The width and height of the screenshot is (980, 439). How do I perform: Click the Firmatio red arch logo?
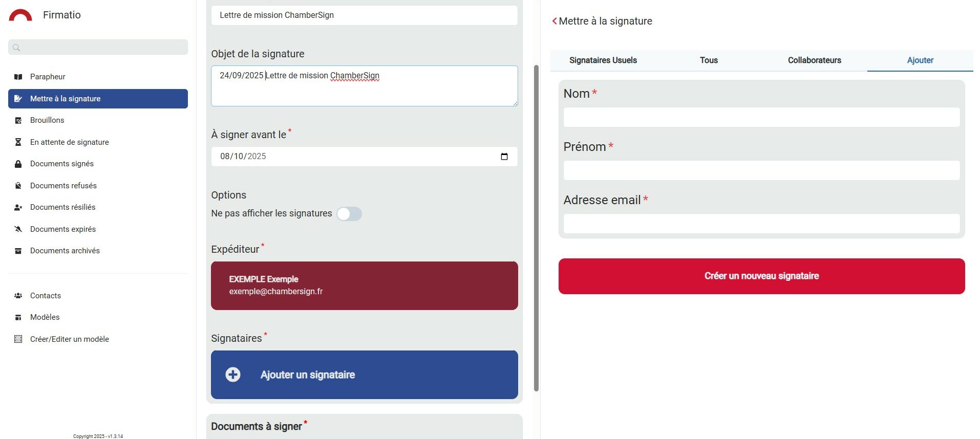pyautogui.click(x=20, y=15)
